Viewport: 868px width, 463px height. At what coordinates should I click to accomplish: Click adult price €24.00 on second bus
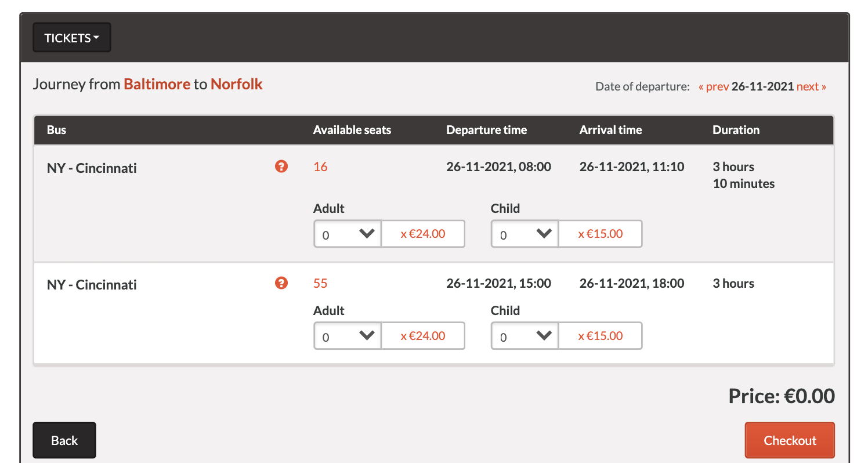click(x=423, y=336)
